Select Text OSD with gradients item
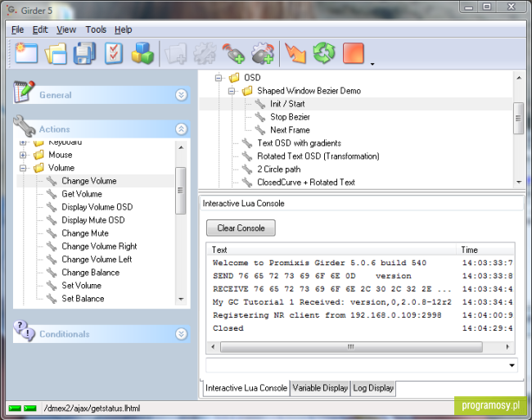 (x=300, y=143)
